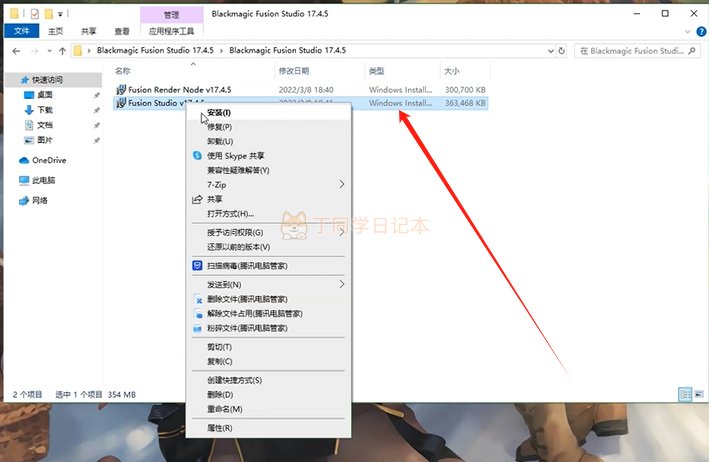Go back with the back arrow
Image resolution: width=709 pixels, height=462 pixels.
(16, 51)
